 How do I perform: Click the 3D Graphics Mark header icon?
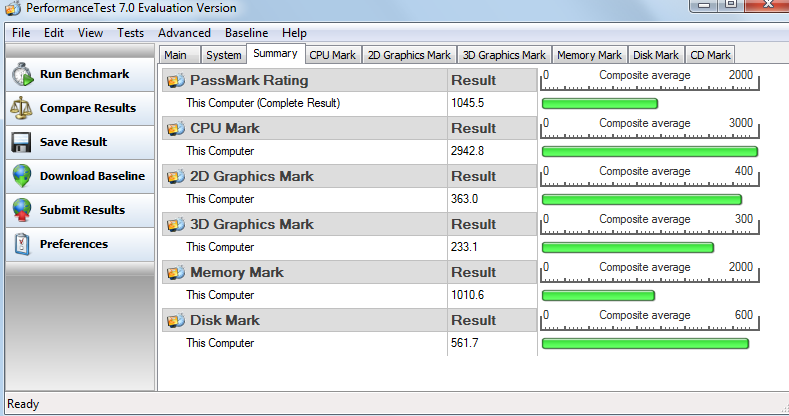pyautogui.click(x=176, y=224)
